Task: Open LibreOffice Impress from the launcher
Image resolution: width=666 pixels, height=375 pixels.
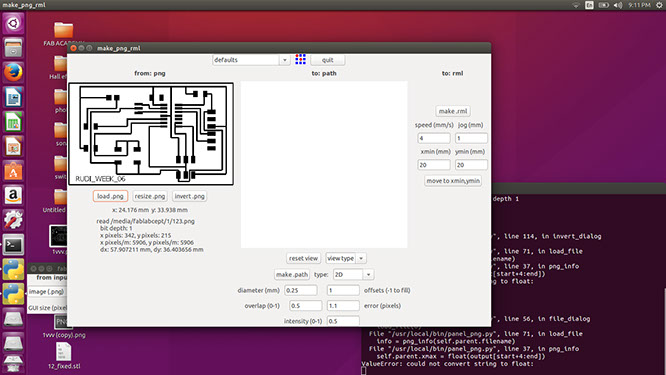Action: coord(13,147)
